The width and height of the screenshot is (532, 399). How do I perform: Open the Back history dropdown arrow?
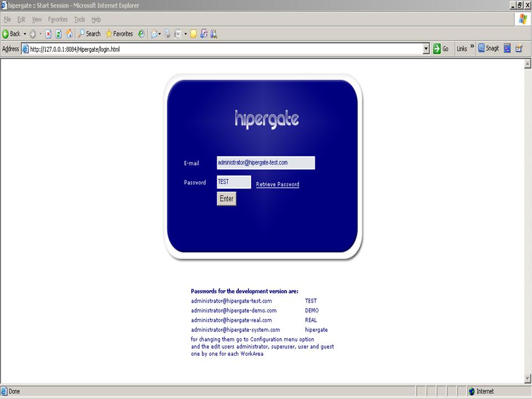tap(25, 34)
